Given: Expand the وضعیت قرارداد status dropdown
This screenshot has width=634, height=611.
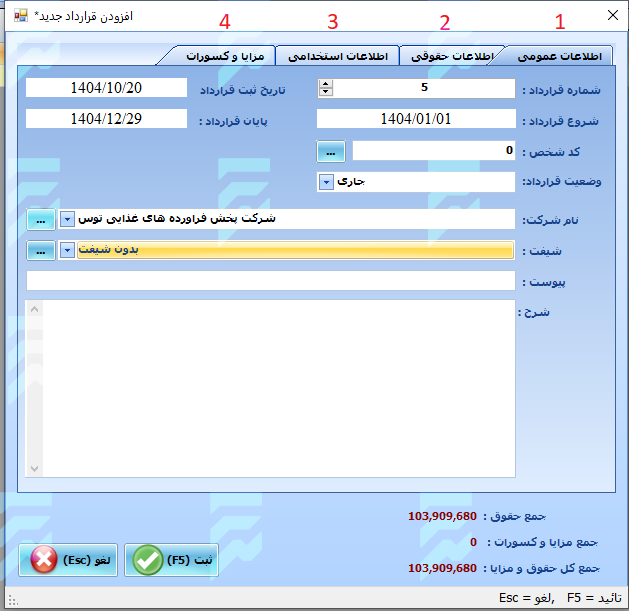Looking at the screenshot, I should pos(326,182).
